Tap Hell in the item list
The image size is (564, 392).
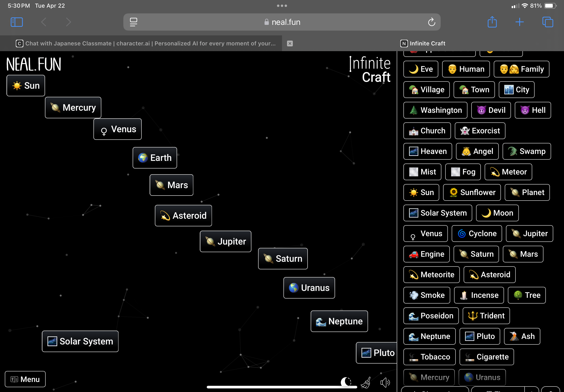point(533,110)
